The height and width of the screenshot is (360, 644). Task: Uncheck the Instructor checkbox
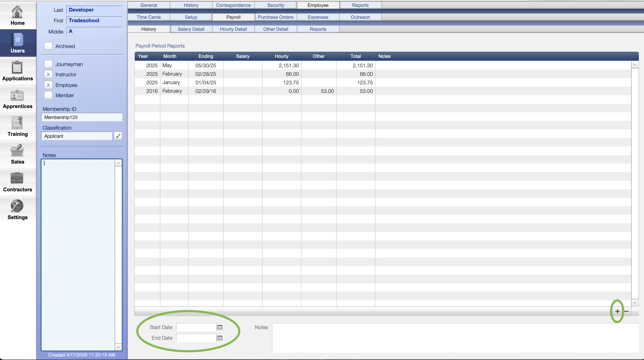[48, 74]
